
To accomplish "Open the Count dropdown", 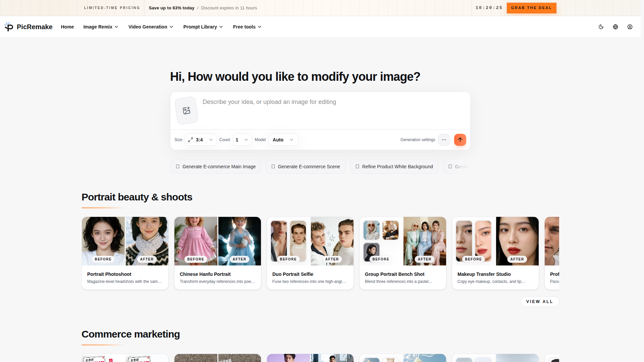I will pyautogui.click(x=242, y=140).
